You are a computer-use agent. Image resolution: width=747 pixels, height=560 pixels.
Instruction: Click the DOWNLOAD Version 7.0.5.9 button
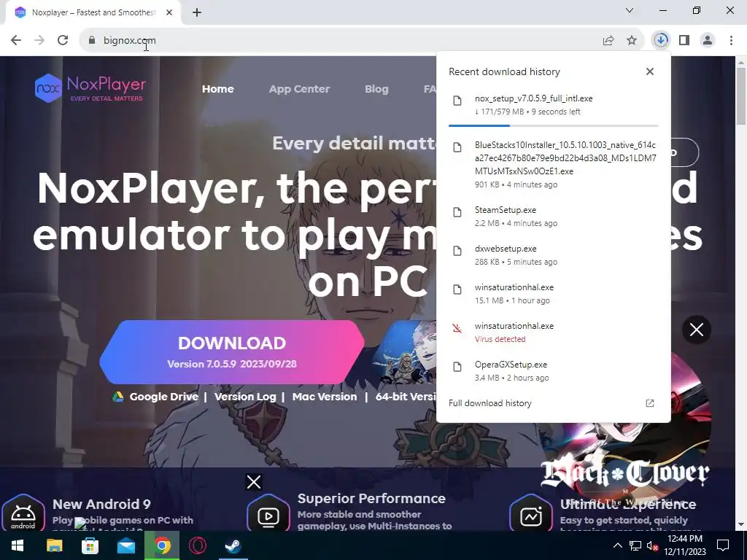[232, 352]
